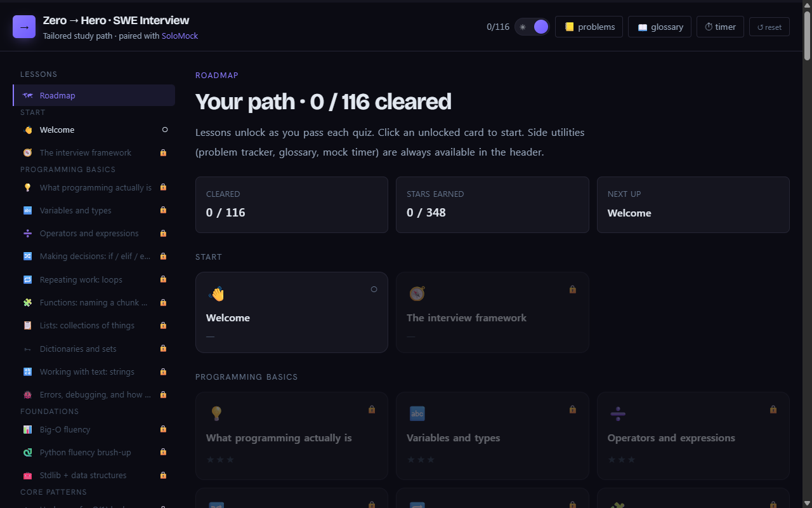Click the Big-O fluency chart icon
The image size is (812, 508).
27,429
